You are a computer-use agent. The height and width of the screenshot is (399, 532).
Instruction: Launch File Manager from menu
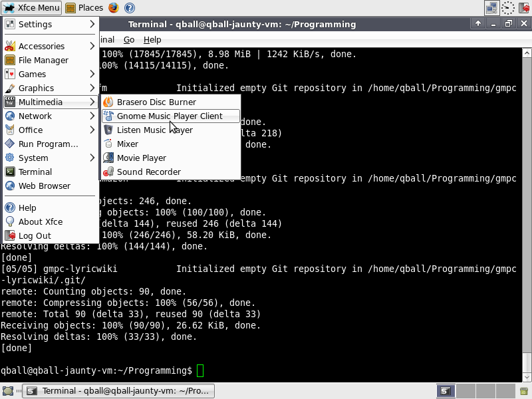[x=51, y=60]
